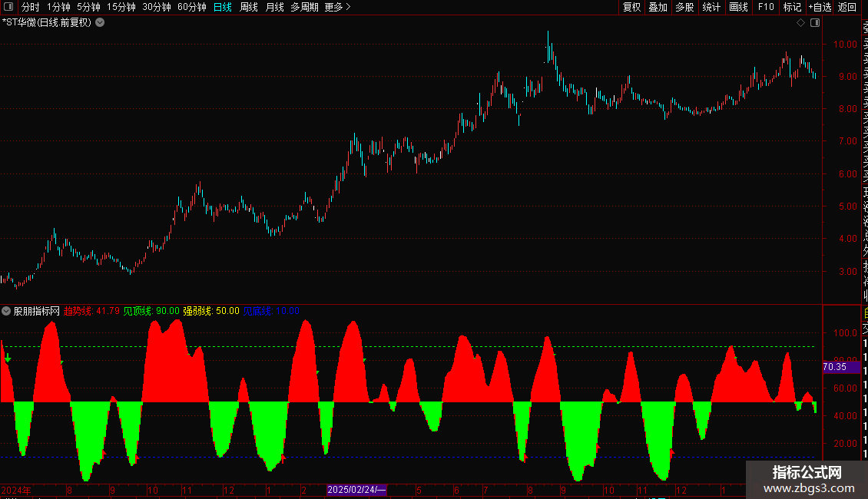Expand the 更多 more periods menu
The width and height of the screenshot is (868, 499).
pyautogui.click(x=338, y=7)
